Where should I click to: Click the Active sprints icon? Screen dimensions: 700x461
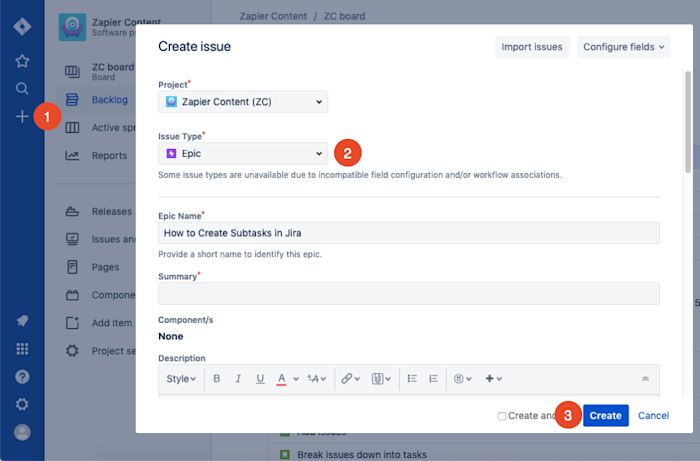point(72,128)
